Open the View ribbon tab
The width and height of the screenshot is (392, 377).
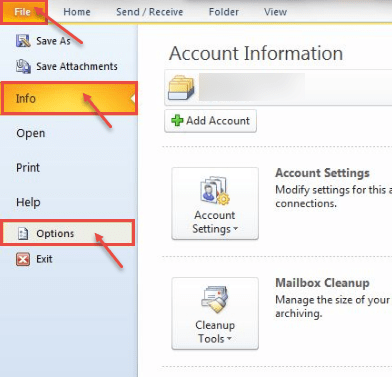(x=275, y=12)
